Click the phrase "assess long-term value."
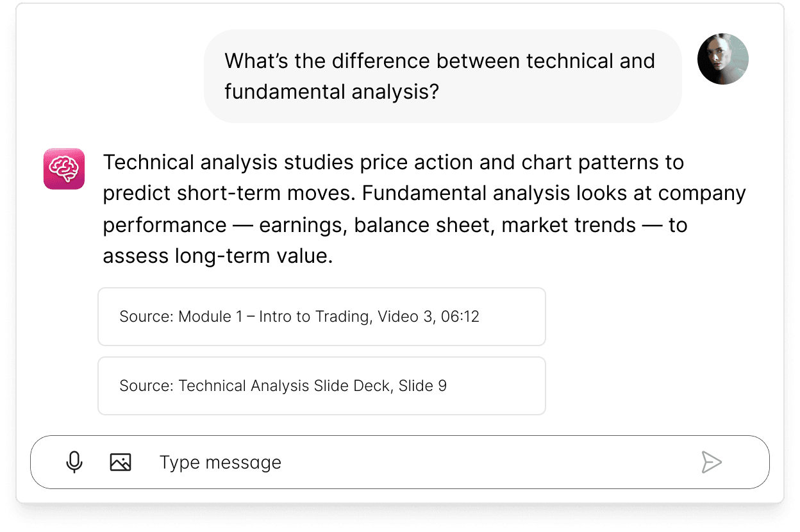Viewport: 800px width, 532px height. tap(218, 256)
